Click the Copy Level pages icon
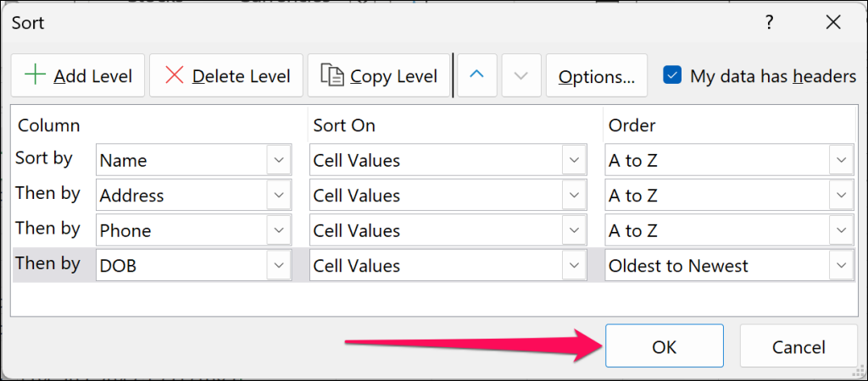The height and width of the screenshot is (381, 868). pos(331,76)
